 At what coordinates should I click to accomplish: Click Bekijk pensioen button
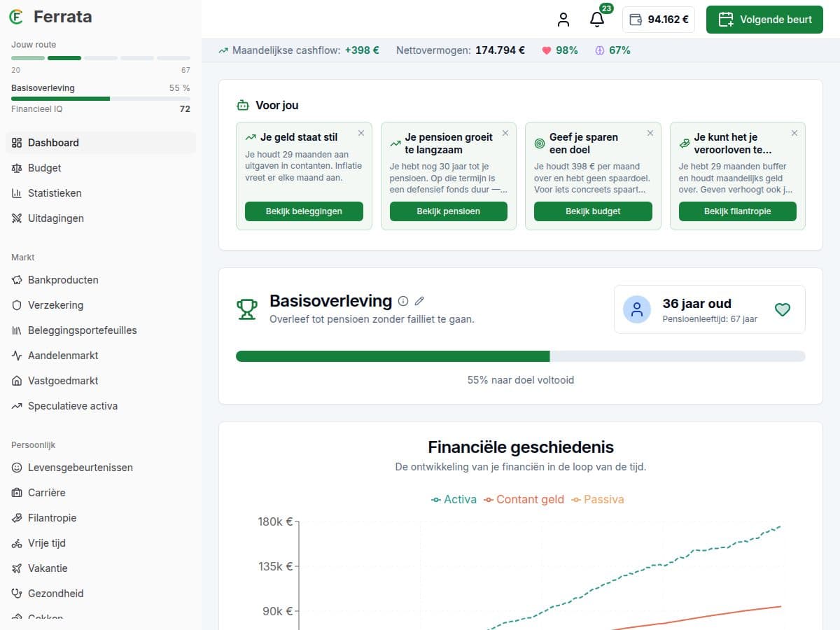click(449, 211)
